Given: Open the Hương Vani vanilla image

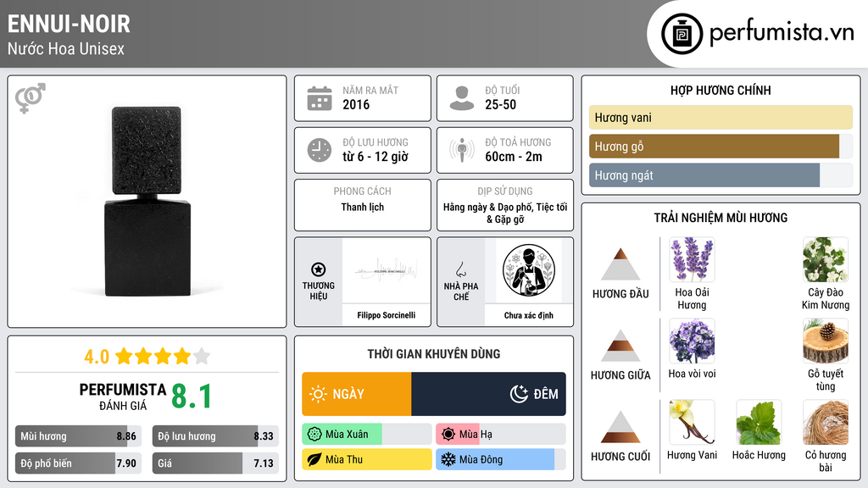Looking at the screenshot, I should pos(692,422).
